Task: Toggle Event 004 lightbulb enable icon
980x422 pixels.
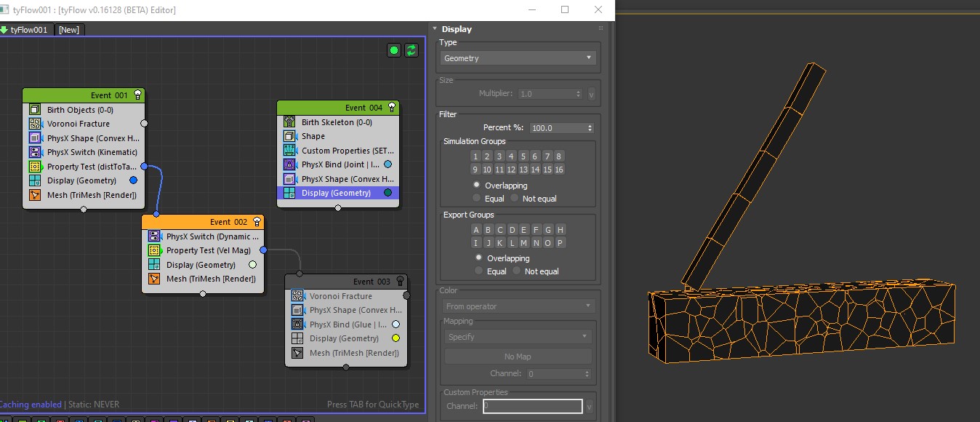Action: 392,107
